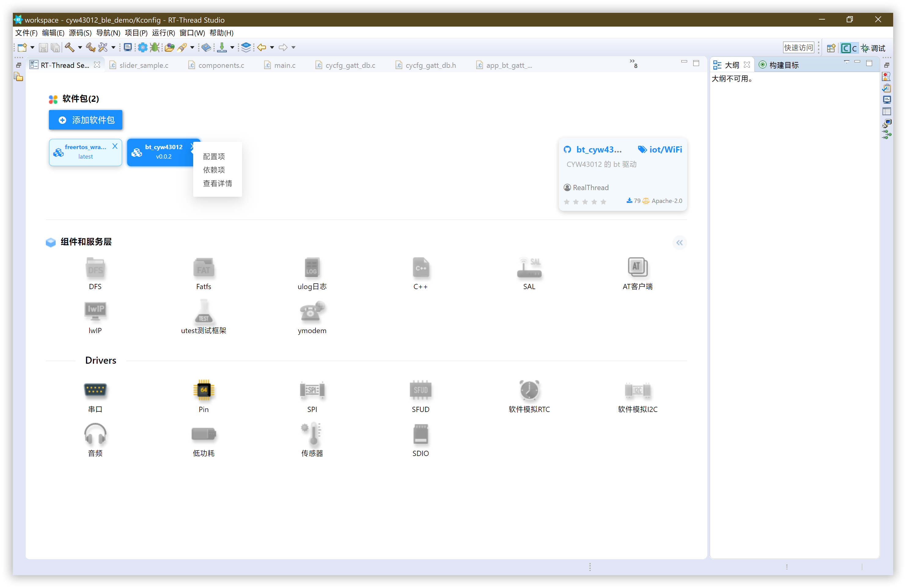
Task: Open the blue book documentation icon
Action: (x=206, y=47)
